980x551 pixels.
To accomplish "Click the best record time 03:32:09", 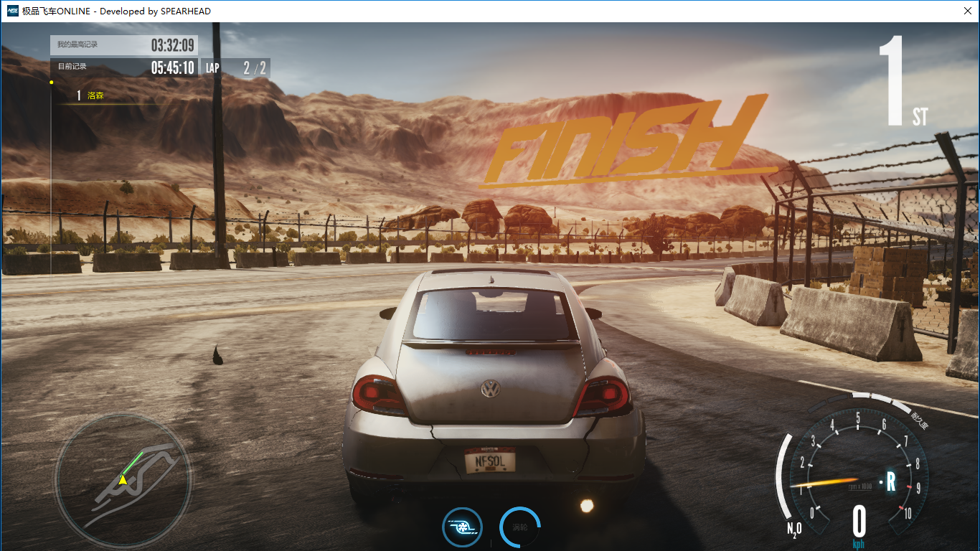I will click(x=172, y=45).
